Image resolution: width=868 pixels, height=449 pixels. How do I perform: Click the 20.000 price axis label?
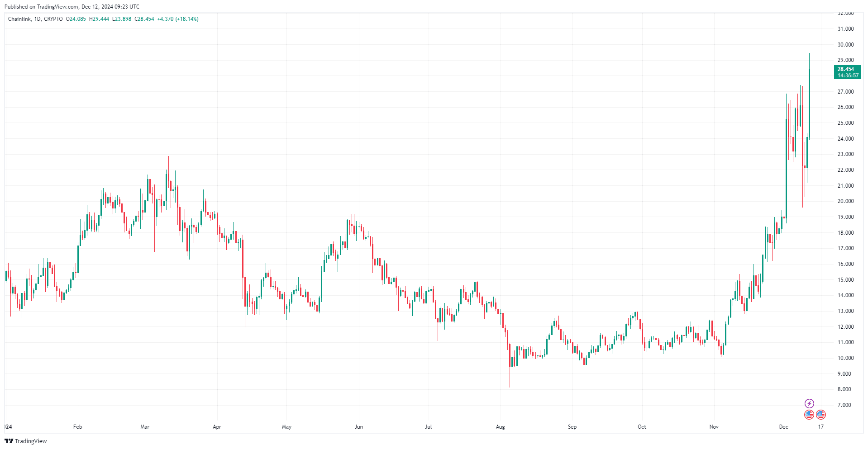[x=845, y=201]
